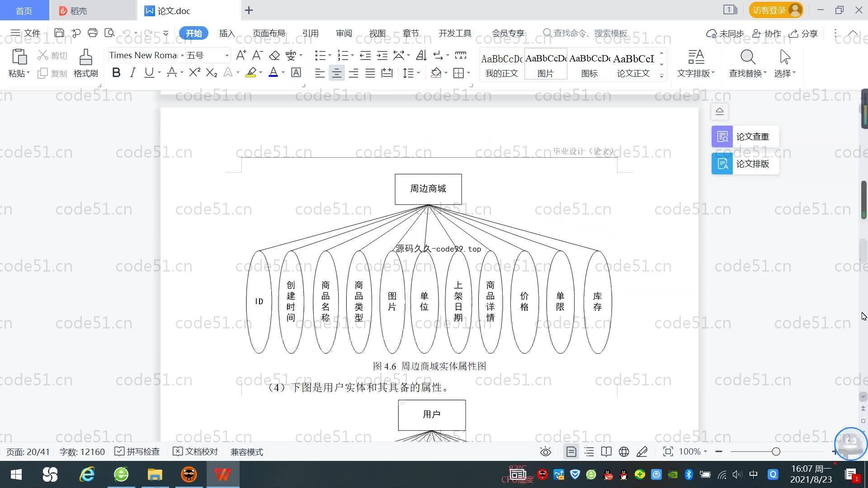Align text right
The image size is (868, 488).
click(354, 73)
